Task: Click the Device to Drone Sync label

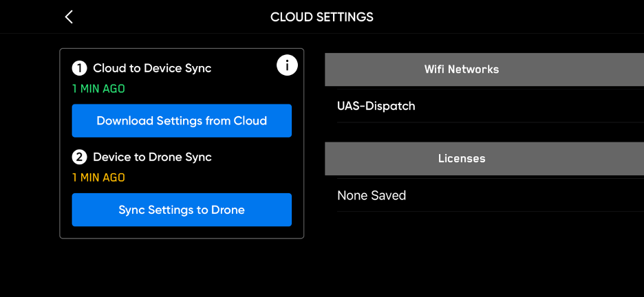Action: click(x=152, y=157)
